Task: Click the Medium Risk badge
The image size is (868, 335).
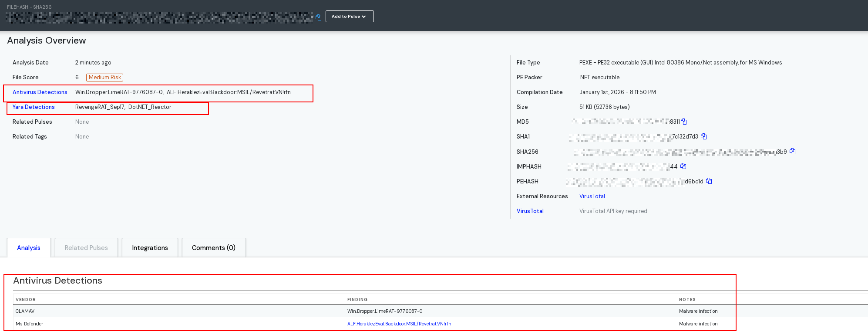Action: [x=105, y=77]
